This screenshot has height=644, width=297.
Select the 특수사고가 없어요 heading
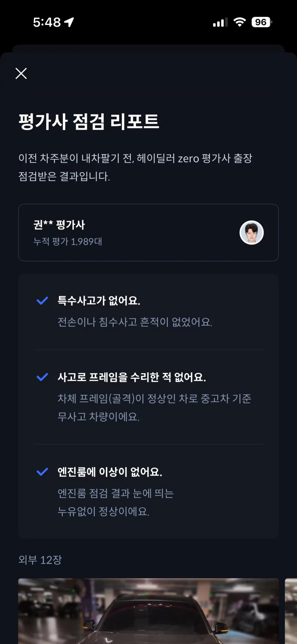click(99, 300)
